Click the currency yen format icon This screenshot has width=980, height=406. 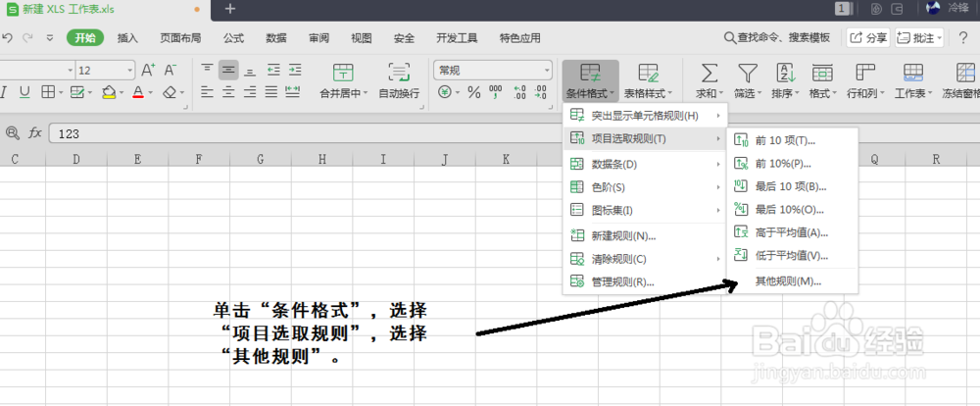click(444, 92)
